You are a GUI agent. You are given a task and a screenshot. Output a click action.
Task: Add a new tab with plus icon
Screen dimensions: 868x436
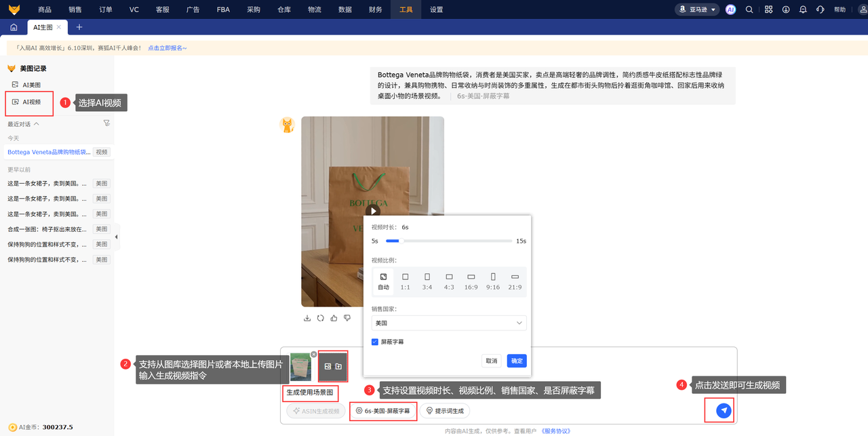pos(79,27)
